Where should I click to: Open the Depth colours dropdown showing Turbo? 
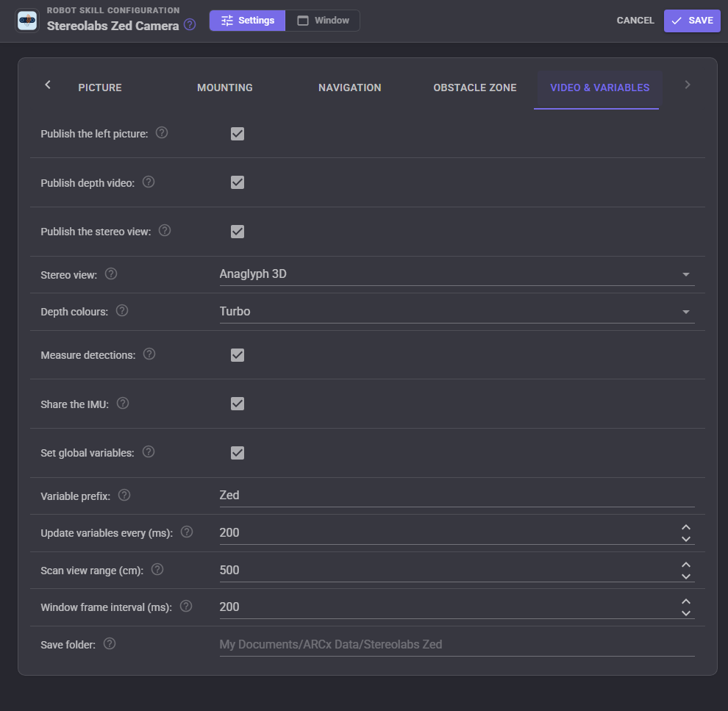point(457,312)
